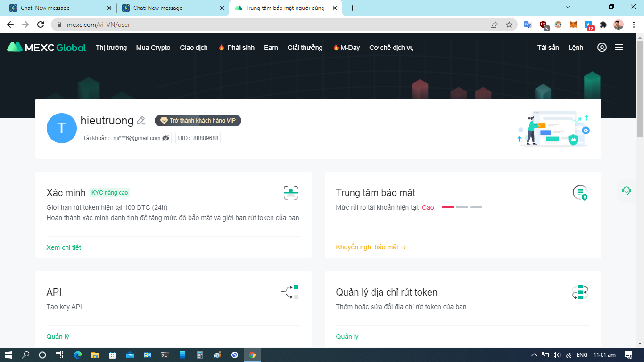Click the withdrawal address management icon

click(x=580, y=292)
